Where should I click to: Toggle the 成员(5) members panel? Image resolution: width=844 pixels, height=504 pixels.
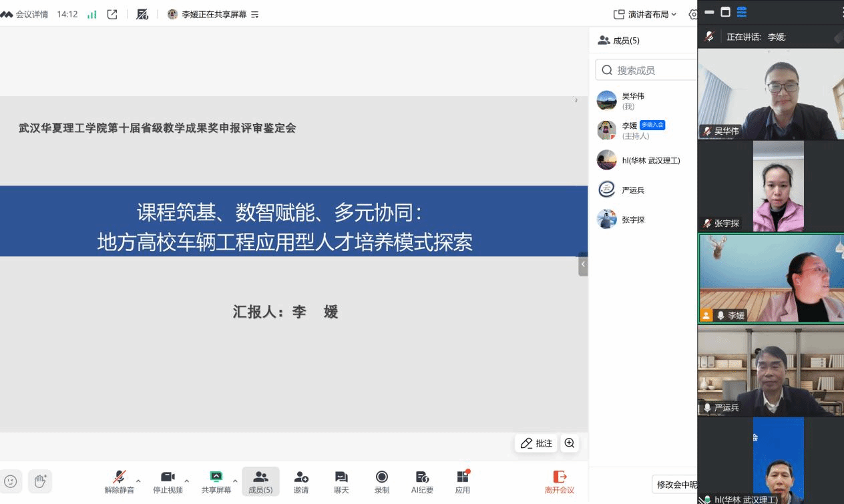point(260,482)
